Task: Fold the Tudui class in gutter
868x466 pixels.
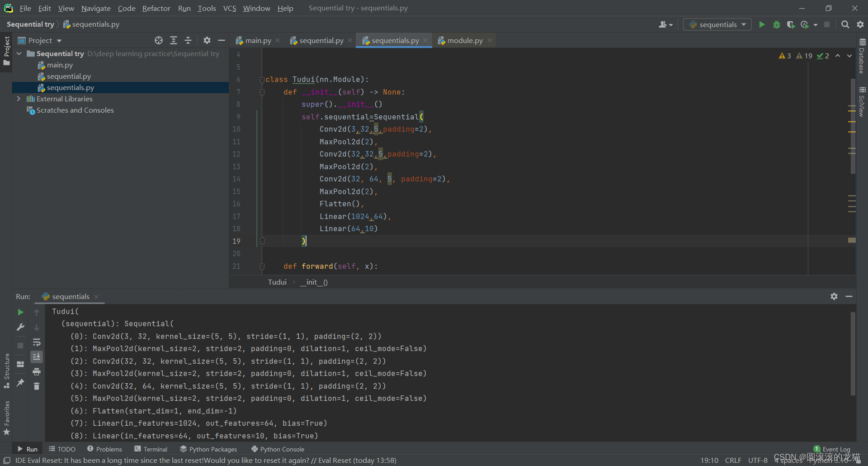Action: click(x=262, y=80)
